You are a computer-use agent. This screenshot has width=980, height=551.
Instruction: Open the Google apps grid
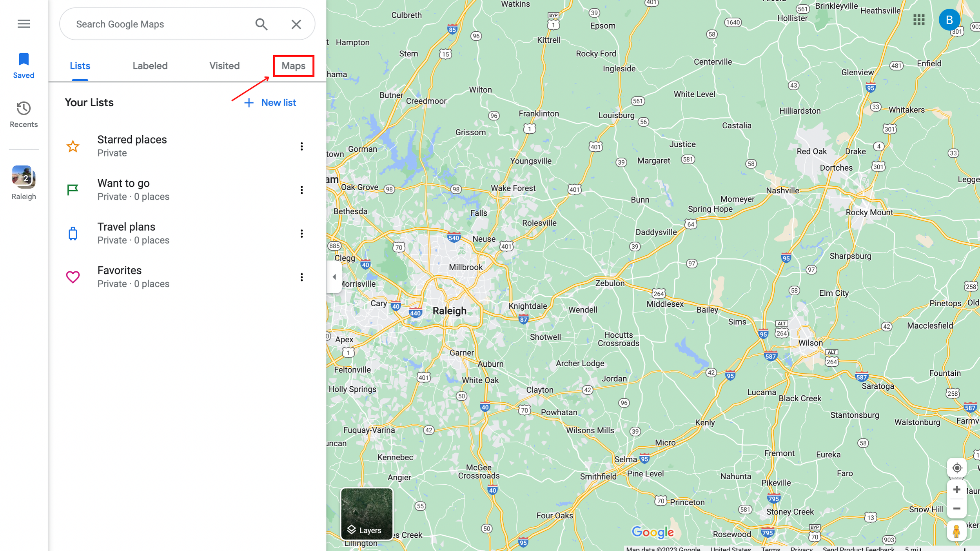(918, 20)
